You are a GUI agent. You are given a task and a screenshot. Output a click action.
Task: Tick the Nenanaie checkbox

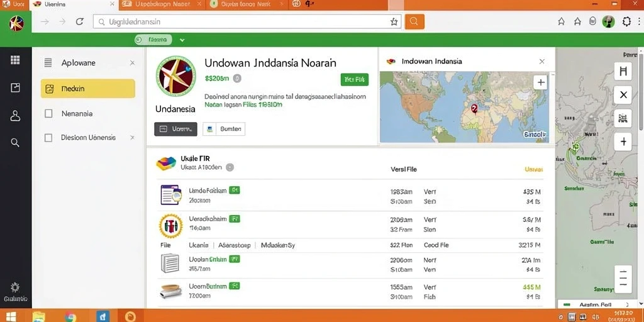(48, 114)
